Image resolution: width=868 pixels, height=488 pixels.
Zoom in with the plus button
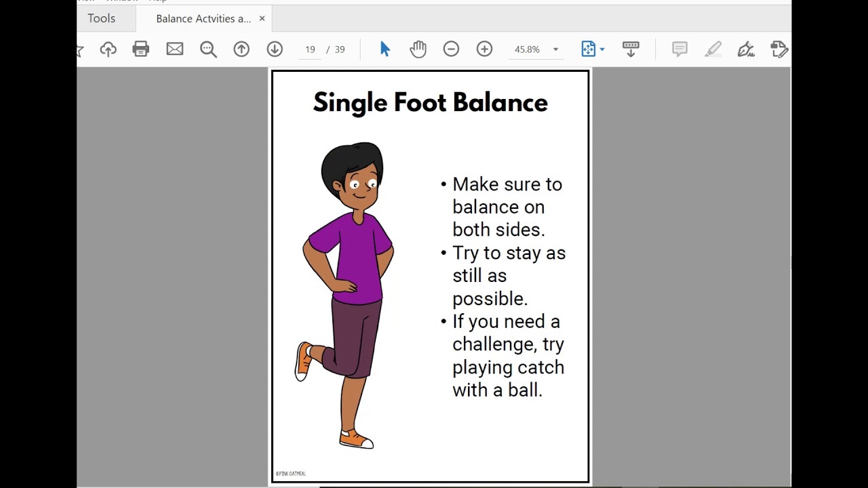pyautogui.click(x=484, y=49)
